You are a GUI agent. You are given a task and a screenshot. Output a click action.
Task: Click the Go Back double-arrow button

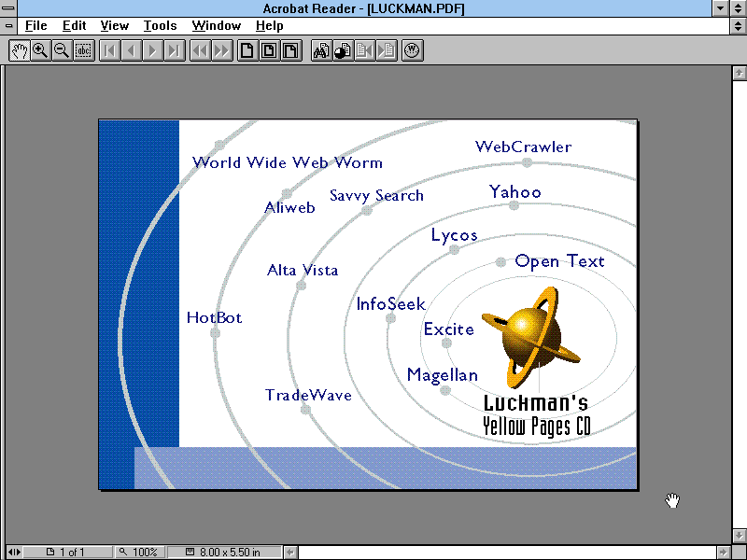(200, 50)
